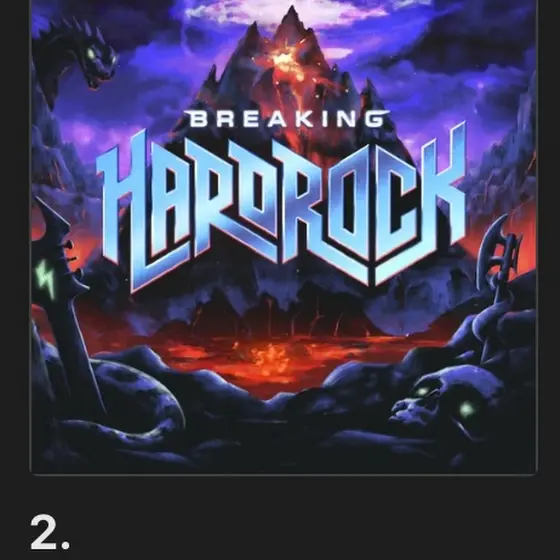The width and height of the screenshot is (560, 560).
Task: Click the letter B in BREAKING
Action: (x=198, y=119)
